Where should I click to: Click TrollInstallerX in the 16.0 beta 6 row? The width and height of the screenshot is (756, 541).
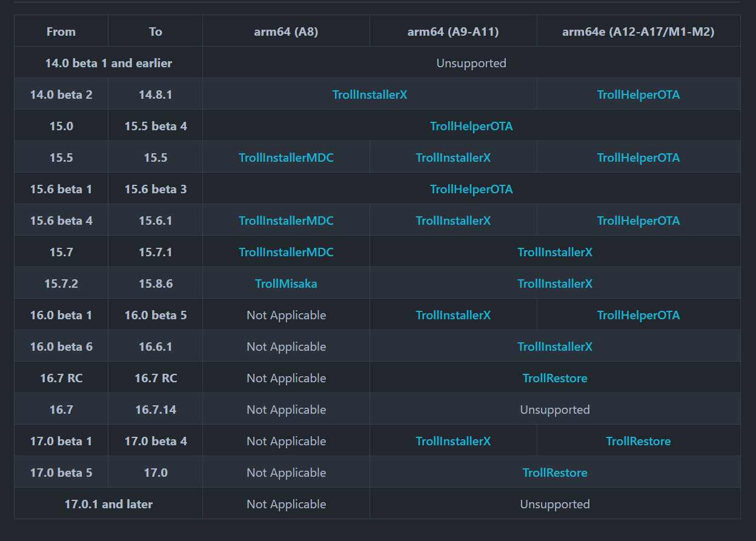click(554, 347)
